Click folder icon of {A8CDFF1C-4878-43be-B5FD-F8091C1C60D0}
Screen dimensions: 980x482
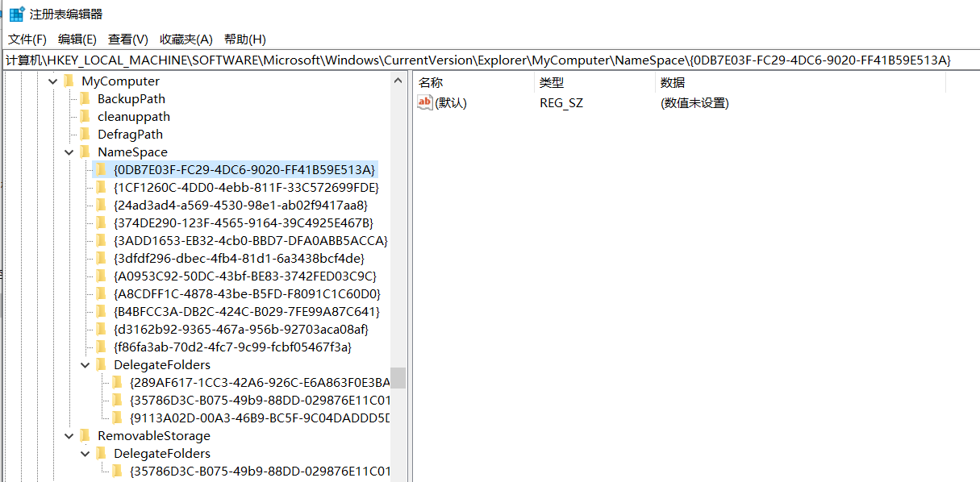coord(101,293)
